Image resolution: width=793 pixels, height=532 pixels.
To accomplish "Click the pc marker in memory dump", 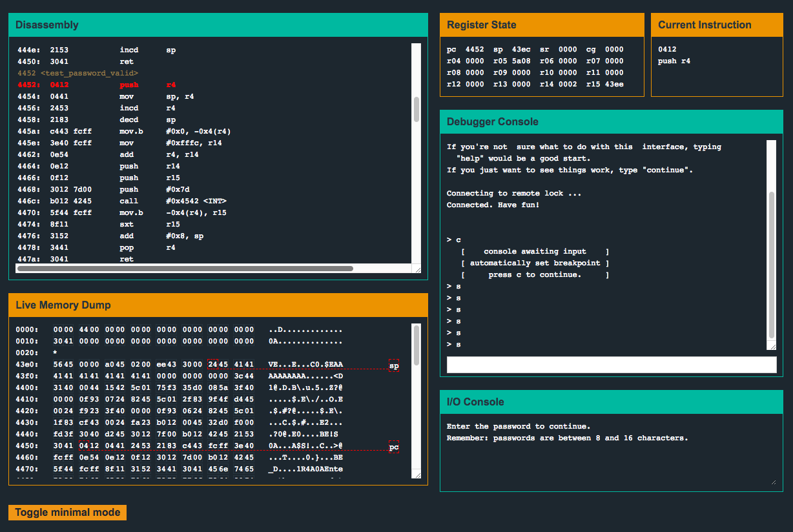I will [x=394, y=447].
